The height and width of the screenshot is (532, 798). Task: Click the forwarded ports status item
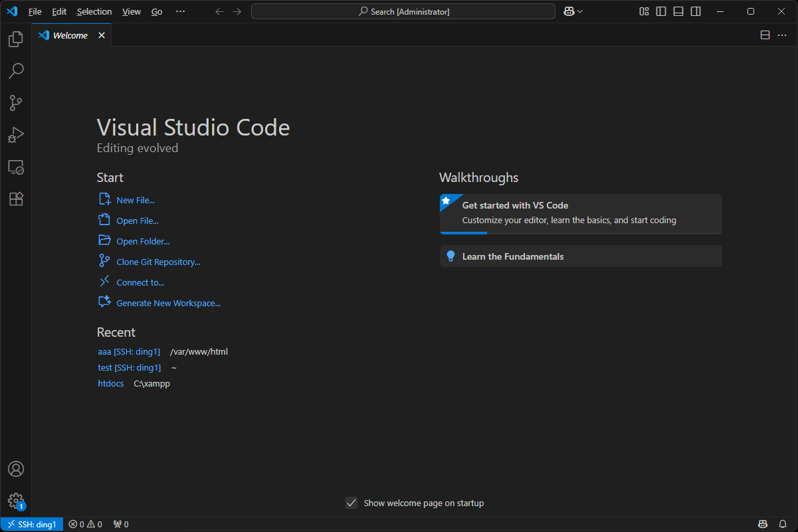[x=121, y=524]
